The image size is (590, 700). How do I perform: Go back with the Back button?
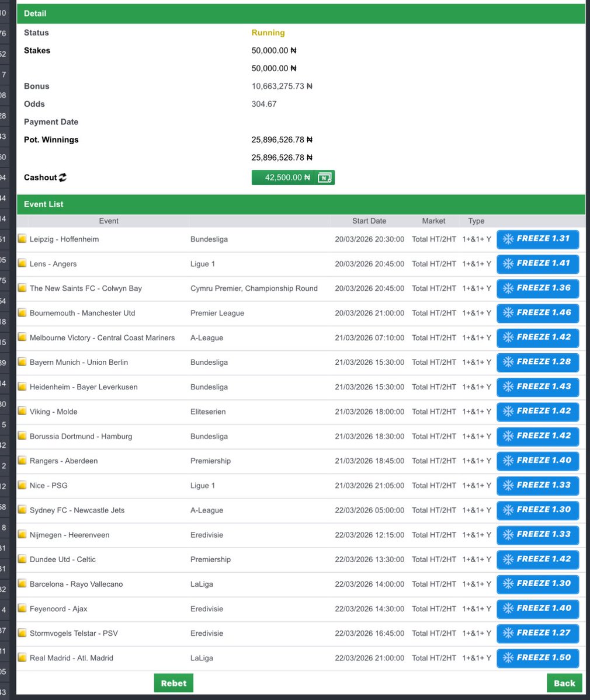pyautogui.click(x=564, y=683)
